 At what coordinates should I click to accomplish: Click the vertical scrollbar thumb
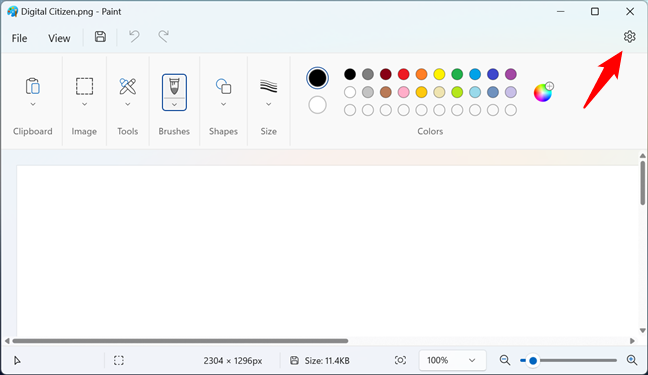point(643,182)
